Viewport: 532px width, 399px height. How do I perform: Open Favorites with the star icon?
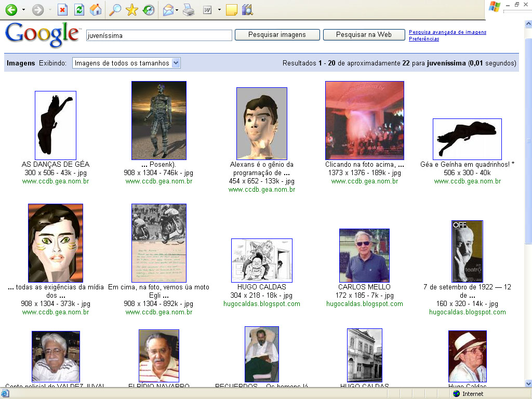coord(132,10)
